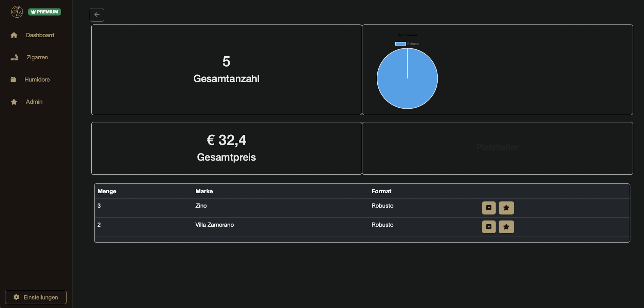Click the Zino brand cell
The height and width of the screenshot is (308, 644).
(x=201, y=206)
